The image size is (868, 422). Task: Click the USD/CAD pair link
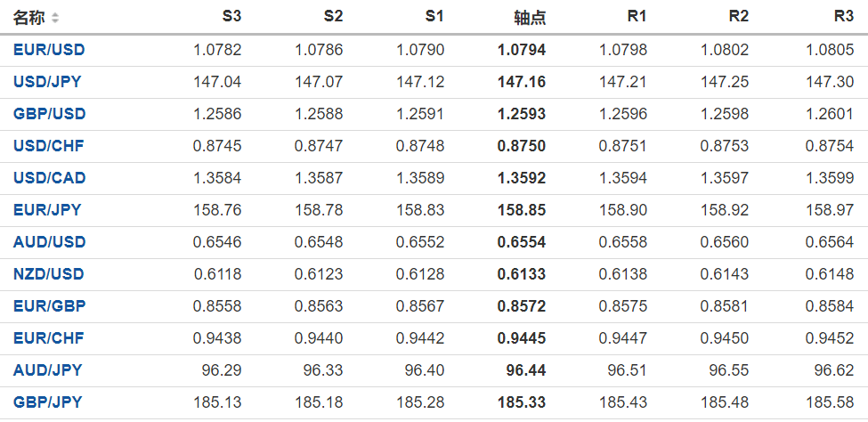pos(49,178)
